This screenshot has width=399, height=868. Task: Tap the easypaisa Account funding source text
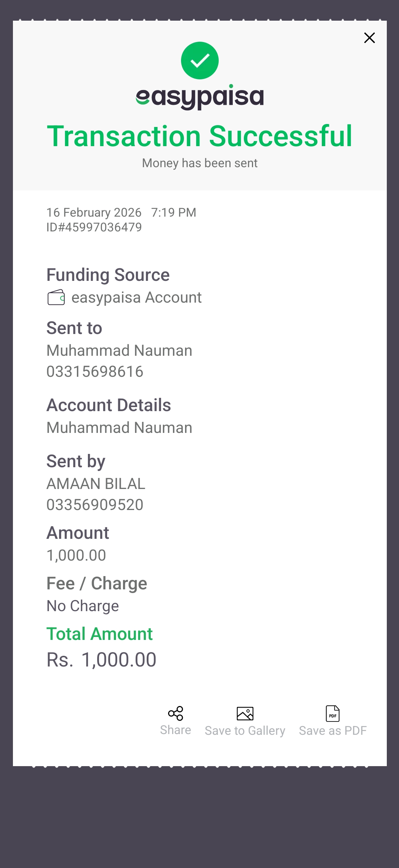(x=136, y=297)
